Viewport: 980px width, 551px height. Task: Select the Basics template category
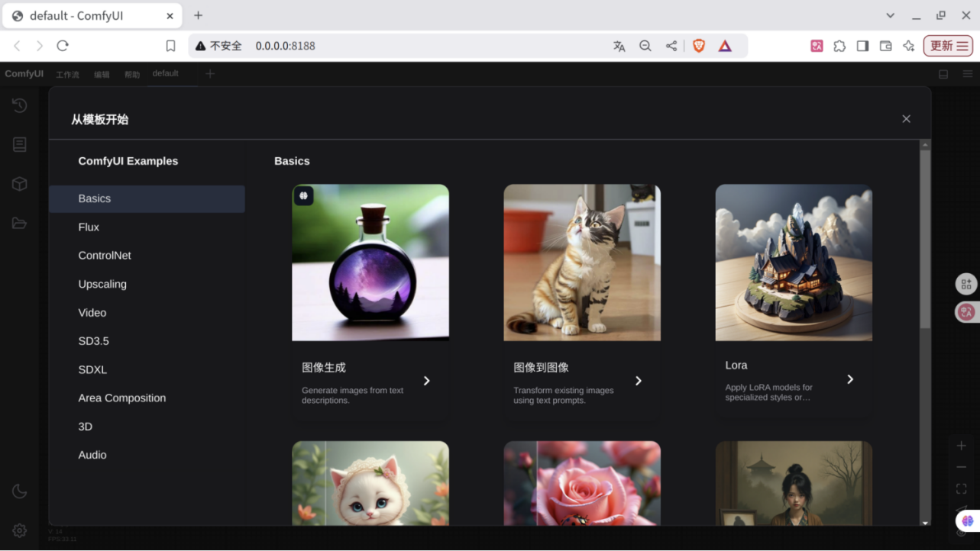pos(147,198)
